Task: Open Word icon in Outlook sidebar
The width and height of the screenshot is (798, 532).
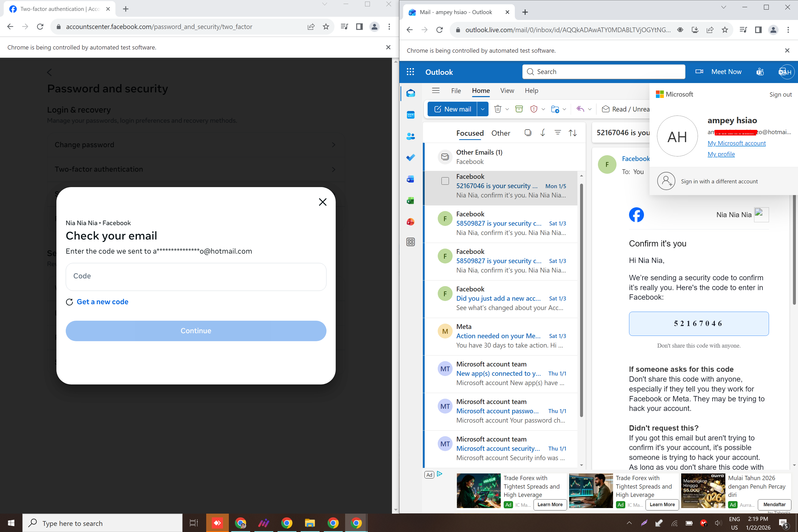Action: tap(410, 179)
